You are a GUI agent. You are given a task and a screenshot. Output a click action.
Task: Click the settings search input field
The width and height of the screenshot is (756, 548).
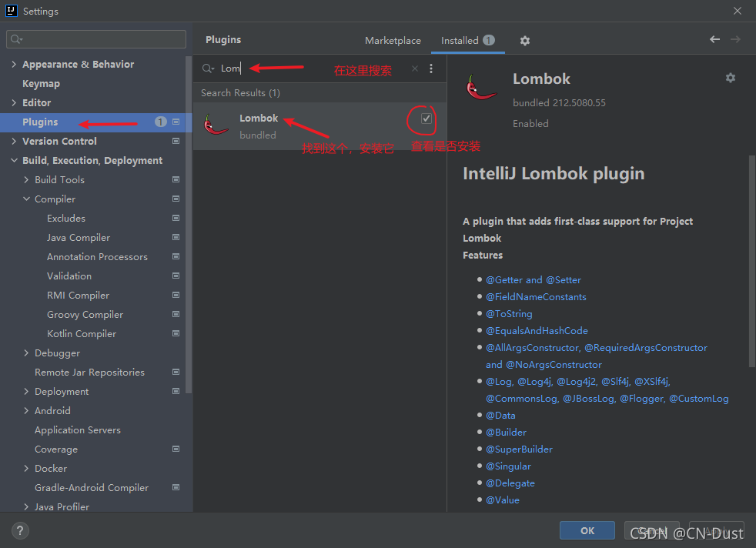point(96,39)
